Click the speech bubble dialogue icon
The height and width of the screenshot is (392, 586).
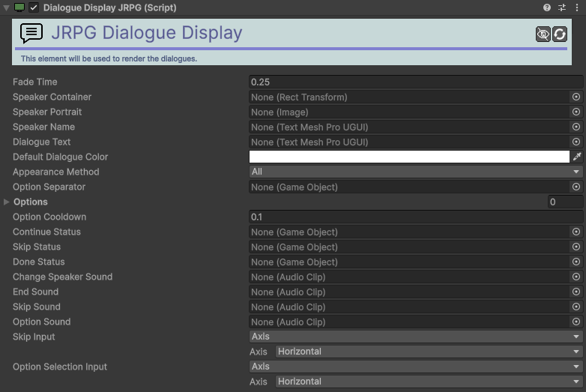point(31,33)
